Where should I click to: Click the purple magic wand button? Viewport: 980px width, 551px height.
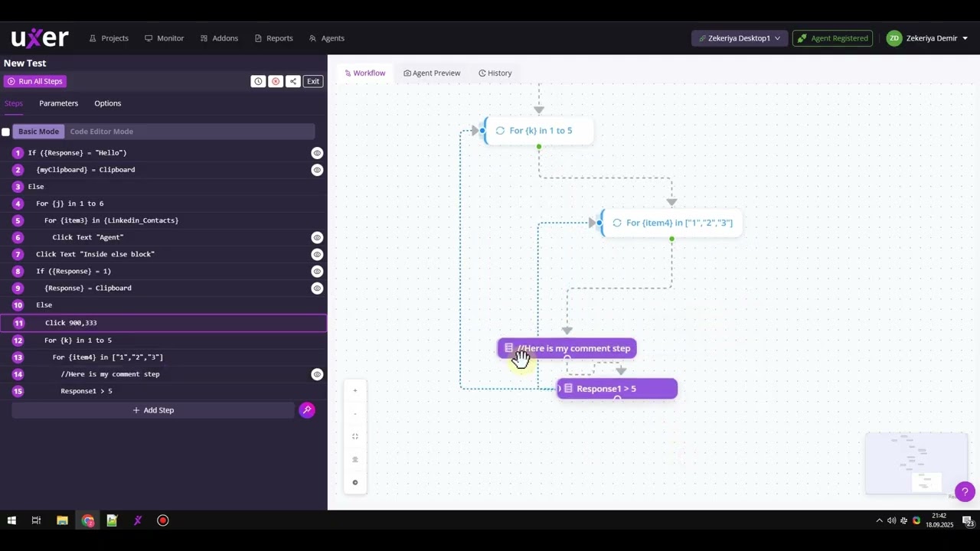[307, 410]
